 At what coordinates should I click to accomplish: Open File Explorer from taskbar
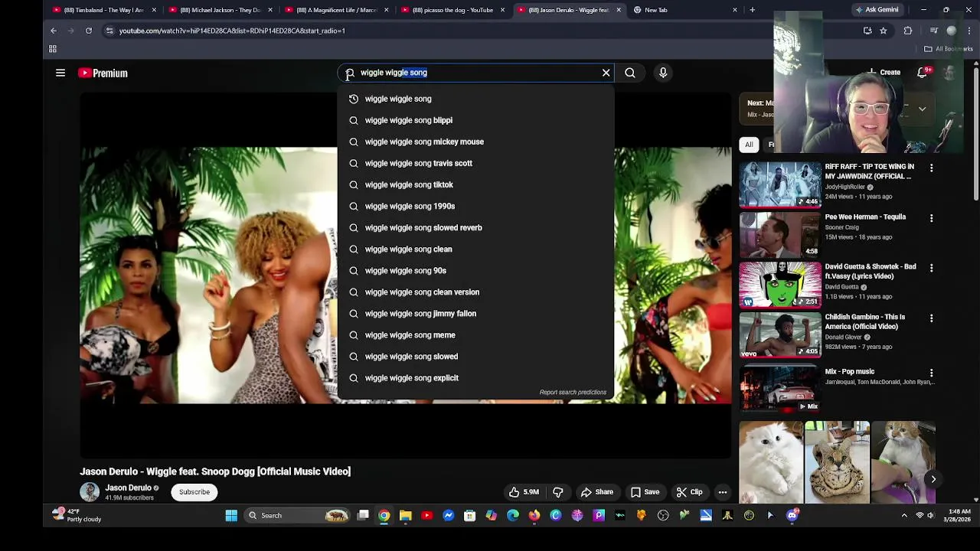tap(406, 516)
